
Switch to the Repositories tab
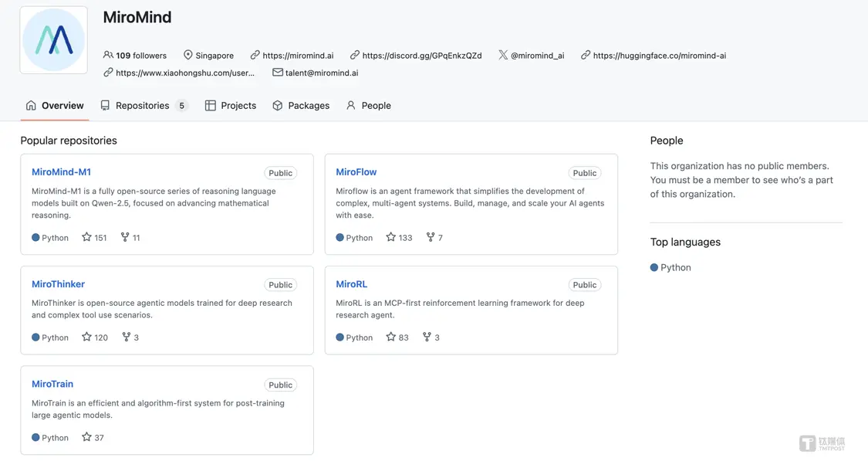(144, 106)
